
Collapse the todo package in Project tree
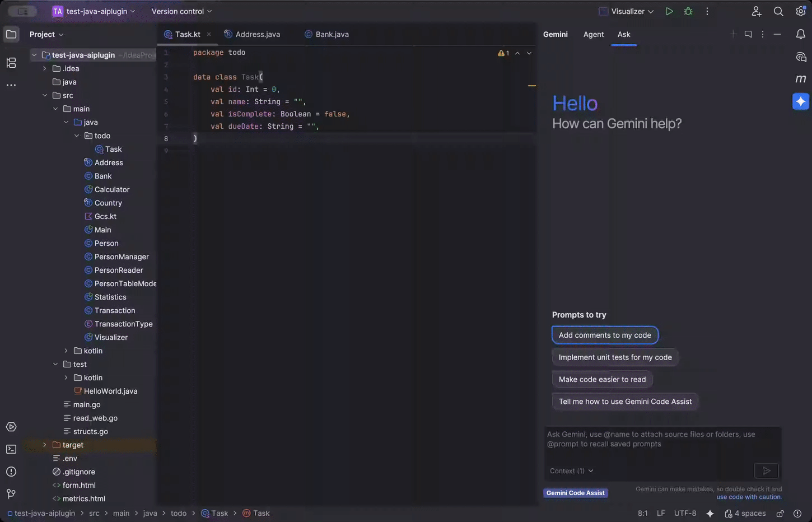click(77, 135)
